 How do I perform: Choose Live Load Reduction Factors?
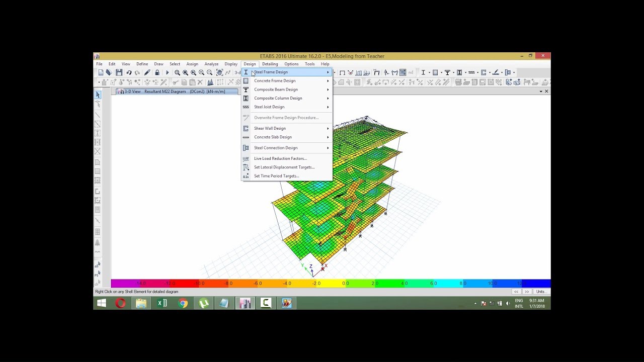[287, 158]
